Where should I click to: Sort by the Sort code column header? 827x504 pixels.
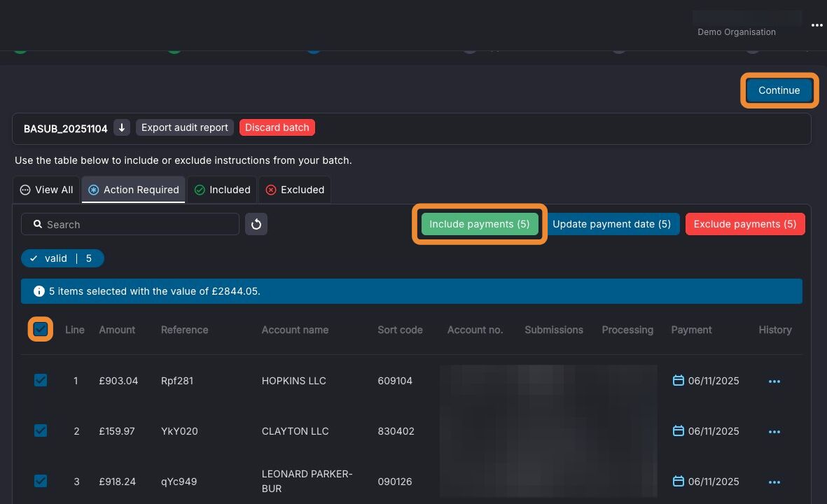pos(401,330)
